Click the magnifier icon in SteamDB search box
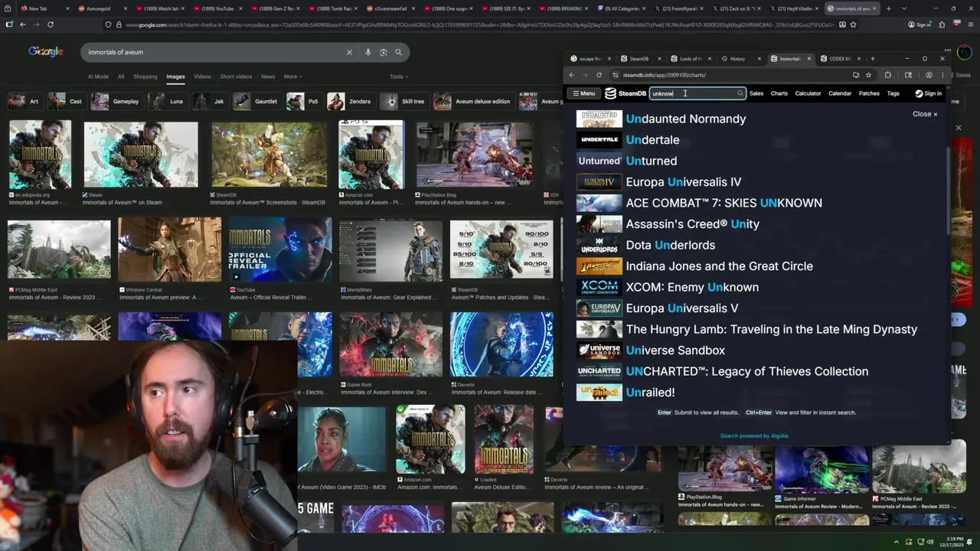 740,93
